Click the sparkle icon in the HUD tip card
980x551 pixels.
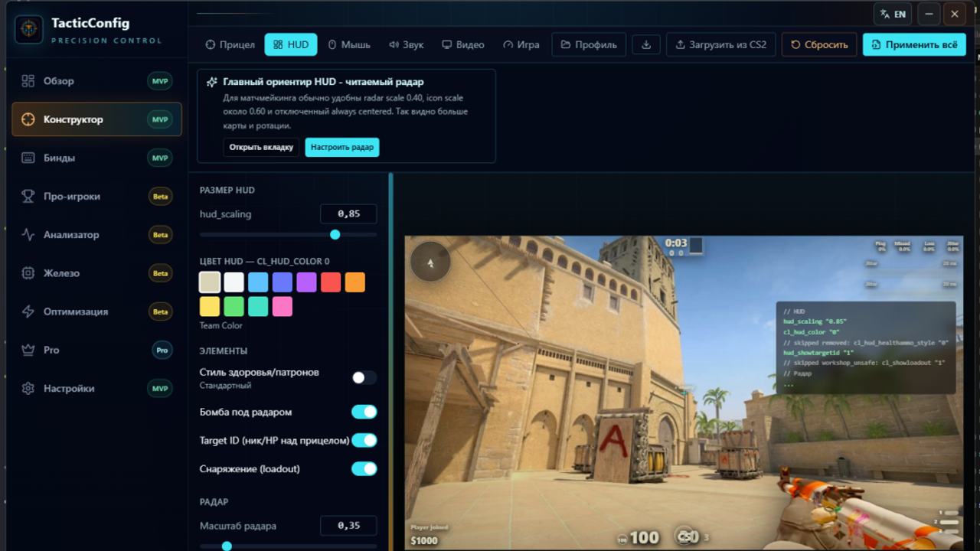tap(212, 82)
